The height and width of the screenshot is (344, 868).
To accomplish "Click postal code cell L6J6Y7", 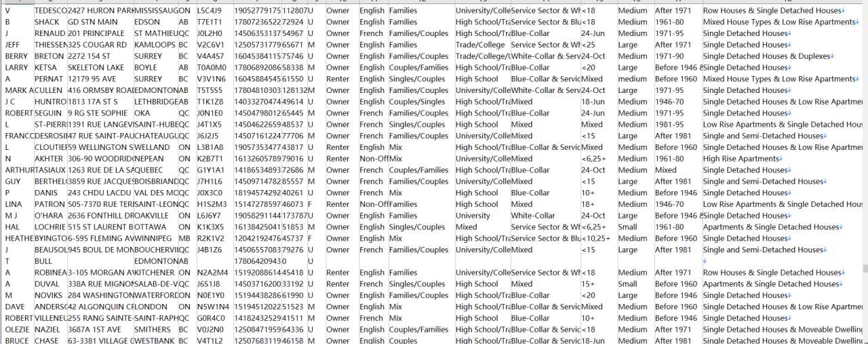I will tap(214, 215).
